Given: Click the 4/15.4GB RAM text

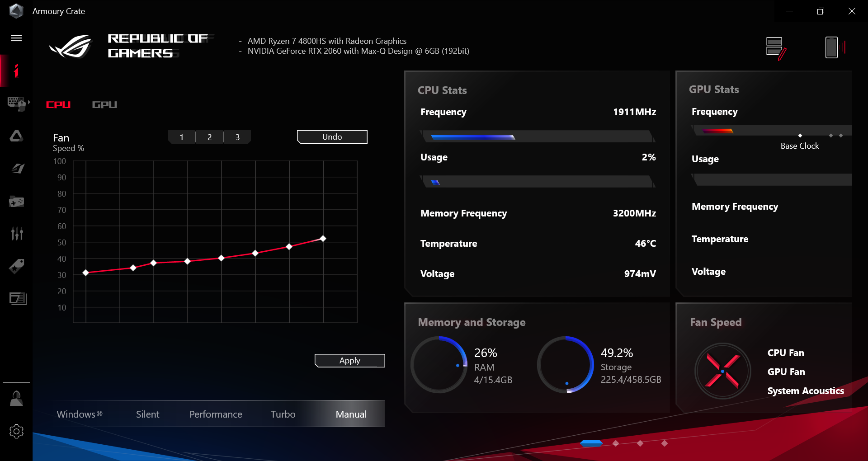Looking at the screenshot, I should coord(493,380).
